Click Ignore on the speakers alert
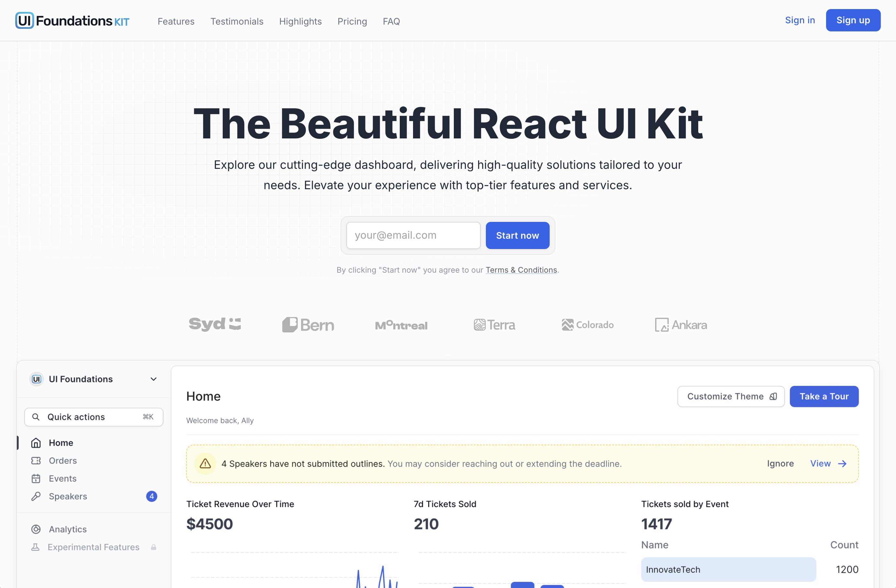The image size is (896, 588). tap(780, 463)
